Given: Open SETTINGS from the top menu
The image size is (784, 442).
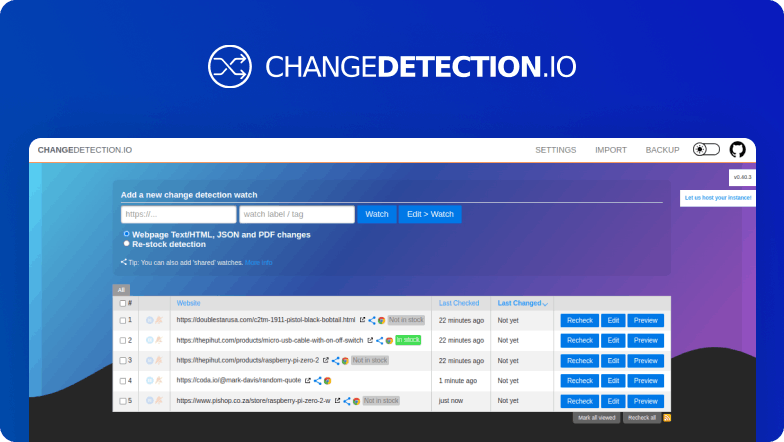Looking at the screenshot, I should 555,150.
